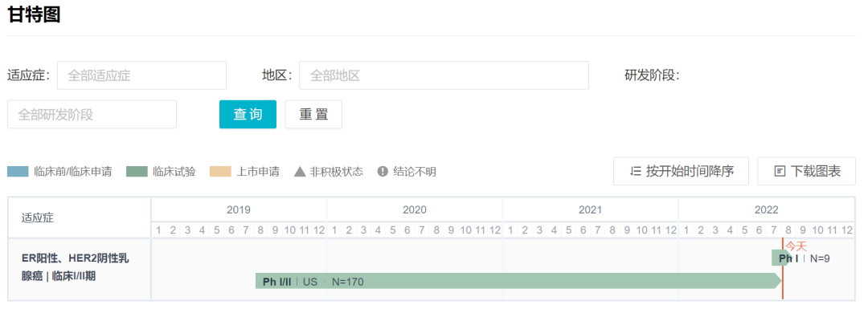Click the blue 临床前/临床申请 legend swatch
This screenshot has width=868, height=313.
18,172
